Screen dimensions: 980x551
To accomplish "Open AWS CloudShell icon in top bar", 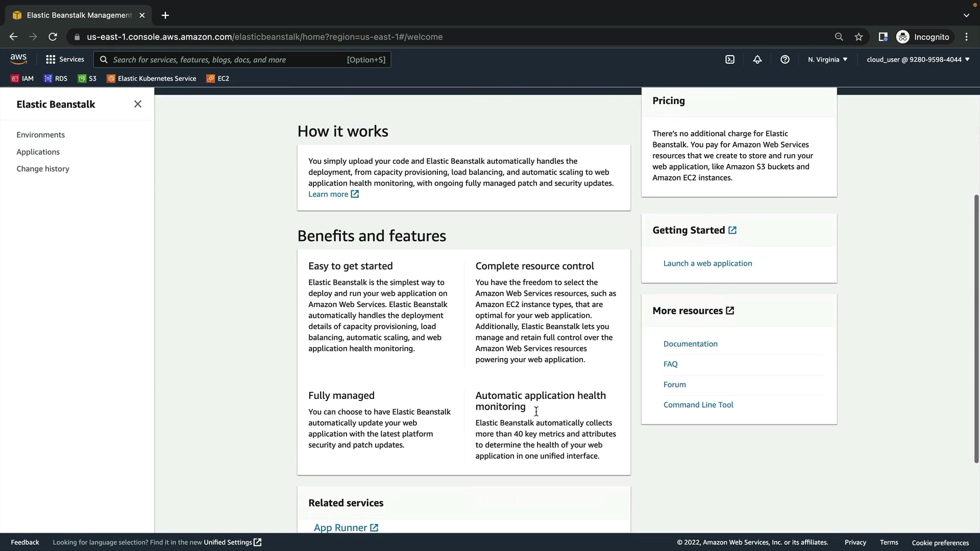I will tap(730, 60).
